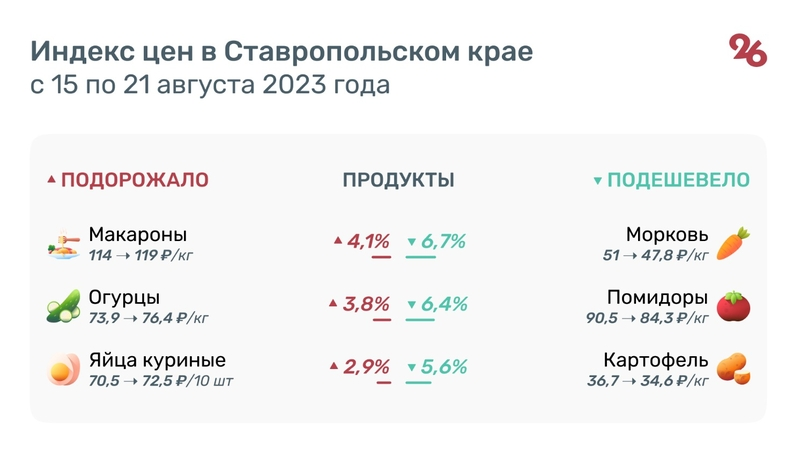Click the Картофель product name

point(656,360)
